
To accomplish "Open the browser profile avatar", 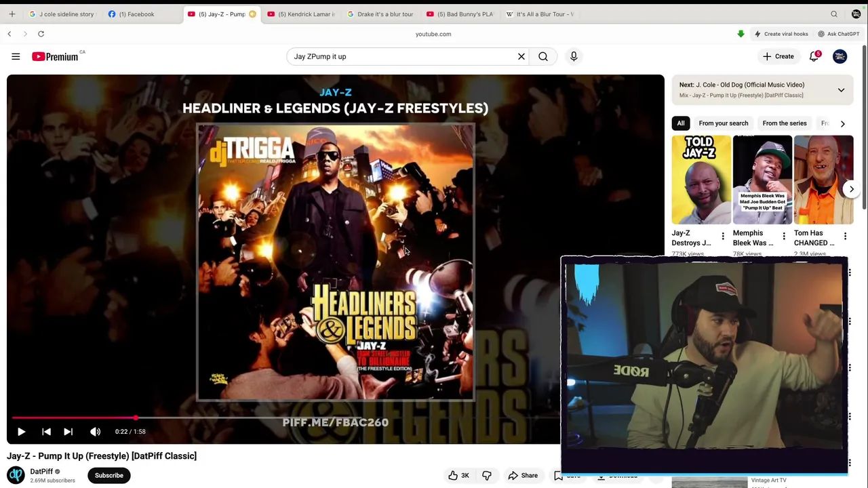I will click(x=856, y=14).
